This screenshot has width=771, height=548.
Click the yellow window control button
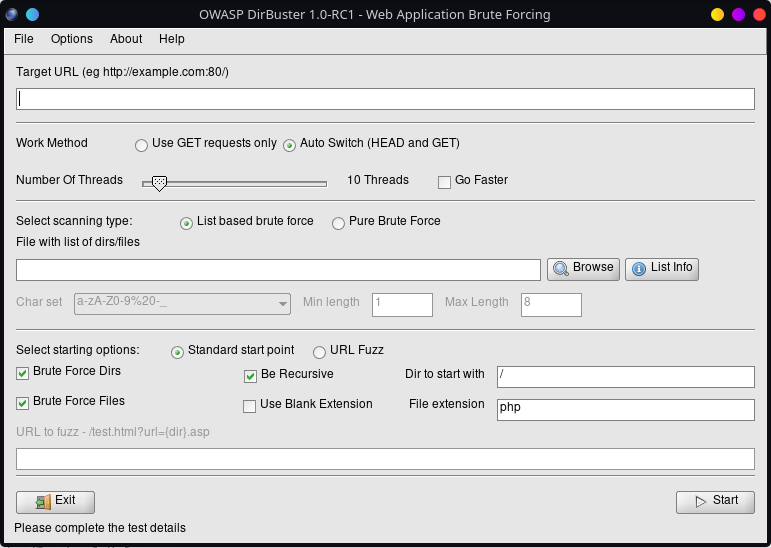tap(717, 15)
